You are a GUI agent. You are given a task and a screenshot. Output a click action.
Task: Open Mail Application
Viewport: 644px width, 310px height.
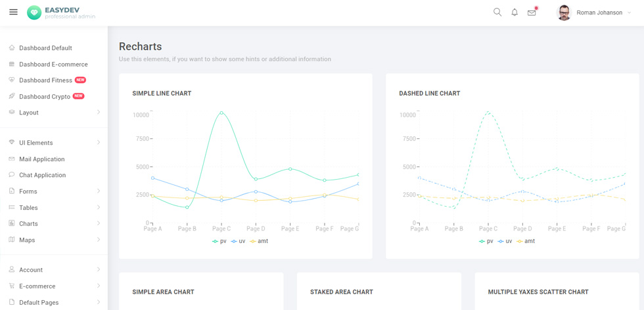[x=42, y=159]
